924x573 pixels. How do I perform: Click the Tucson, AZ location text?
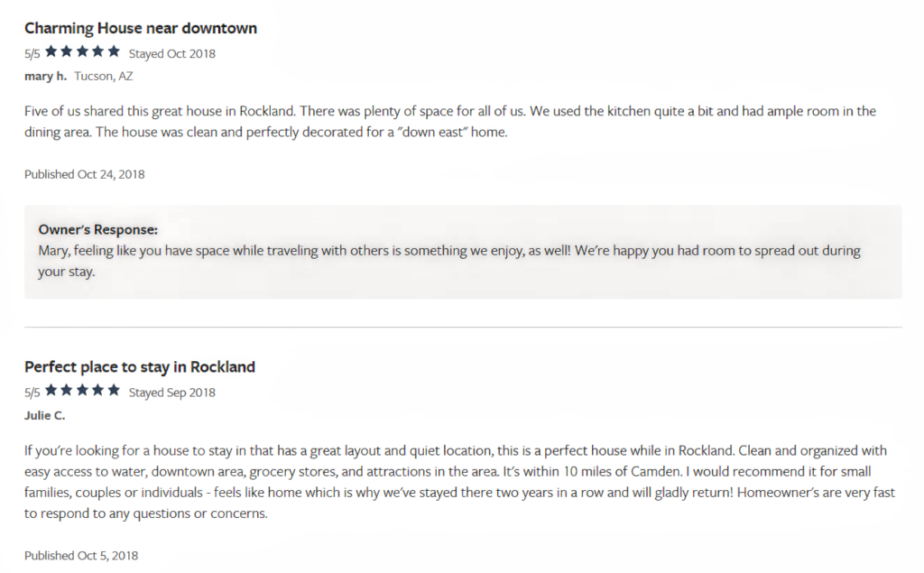tap(104, 76)
